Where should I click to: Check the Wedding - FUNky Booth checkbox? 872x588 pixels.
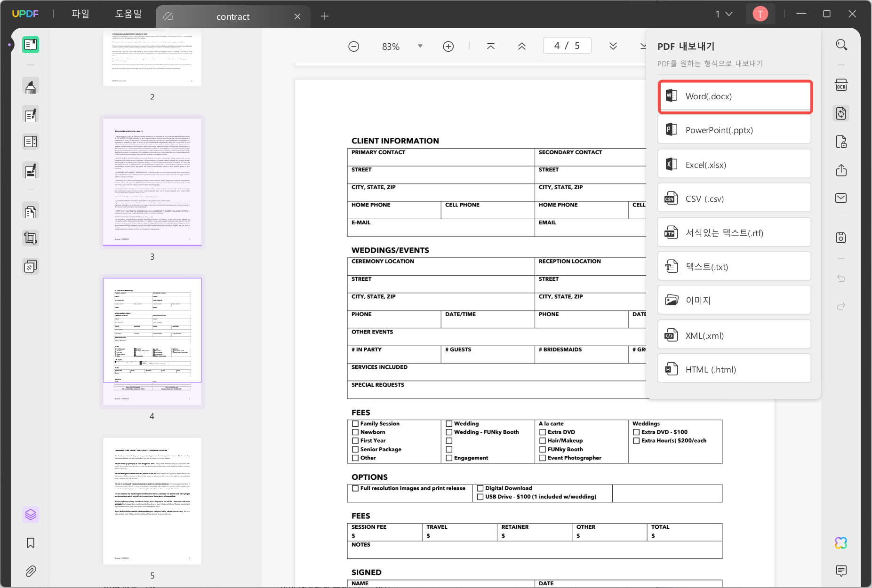tap(449, 432)
